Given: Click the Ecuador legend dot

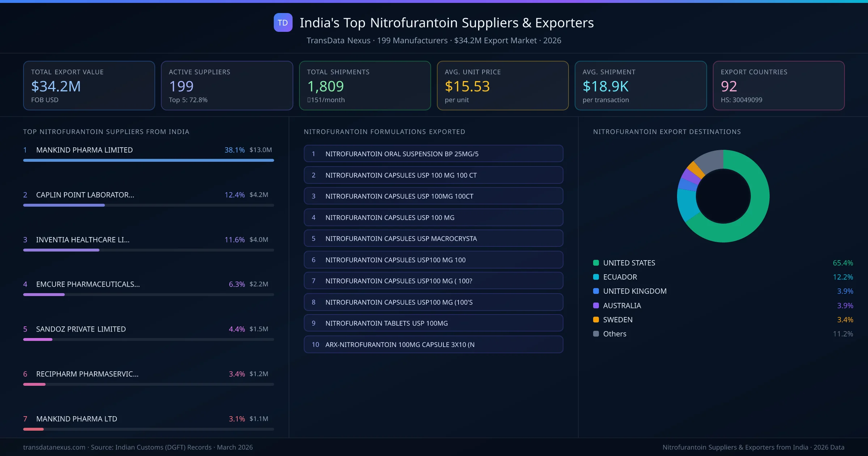Looking at the screenshot, I should 595,277.
